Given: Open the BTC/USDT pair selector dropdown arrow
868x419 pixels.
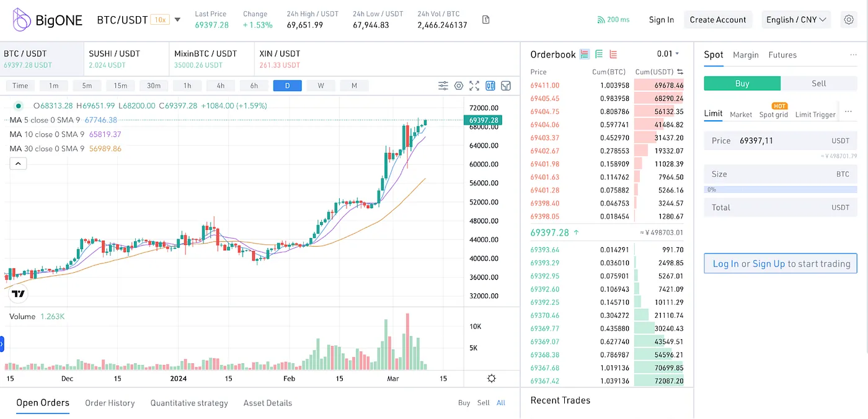Looking at the screenshot, I should coord(177,20).
